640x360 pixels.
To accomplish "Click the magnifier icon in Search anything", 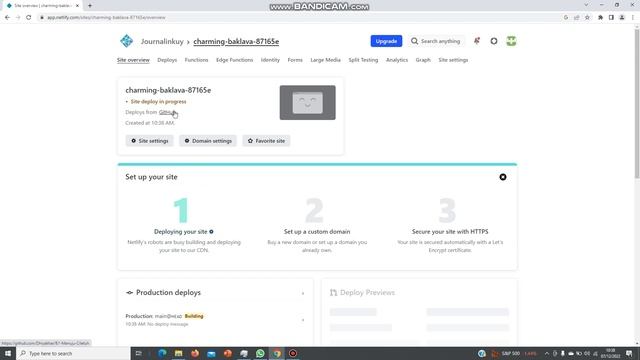I will 414,41.
